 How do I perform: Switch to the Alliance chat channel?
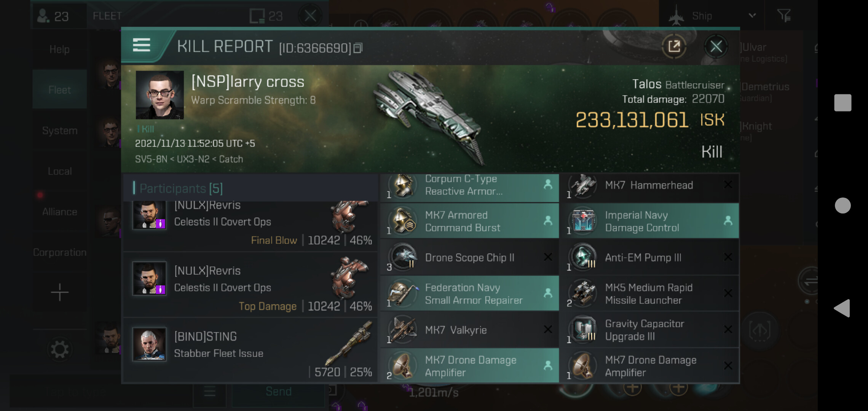click(x=60, y=212)
